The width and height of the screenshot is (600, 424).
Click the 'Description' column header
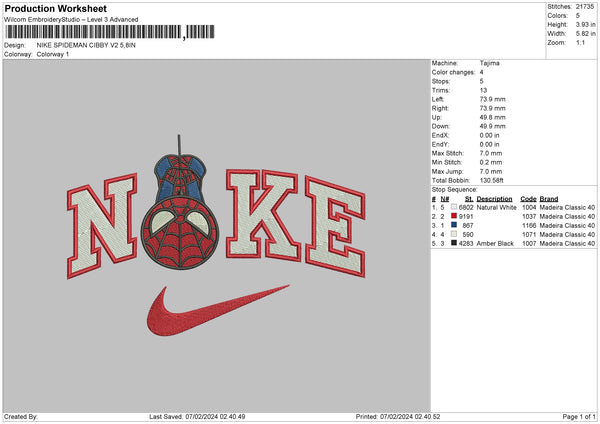[x=494, y=199]
